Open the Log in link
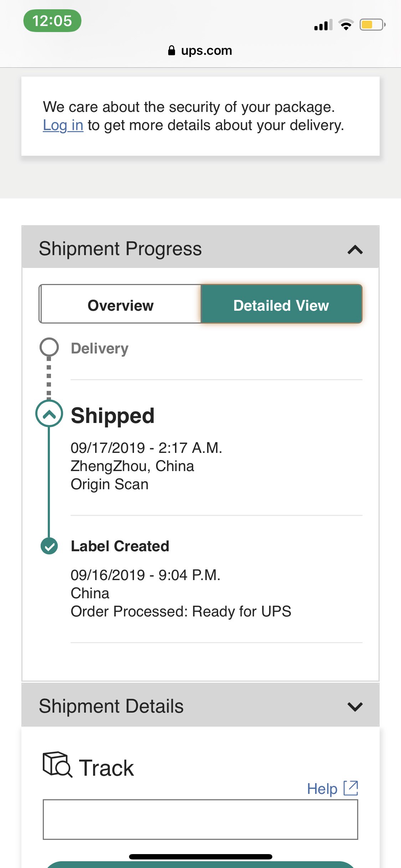Screen dimensions: 401x868 click(x=63, y=125)
